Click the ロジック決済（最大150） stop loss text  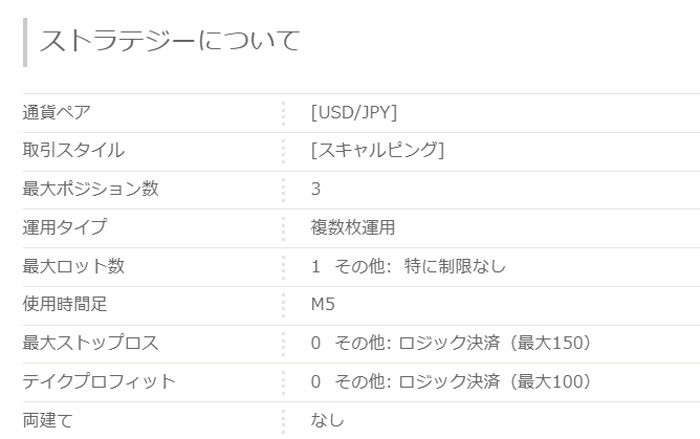[496, 343]
